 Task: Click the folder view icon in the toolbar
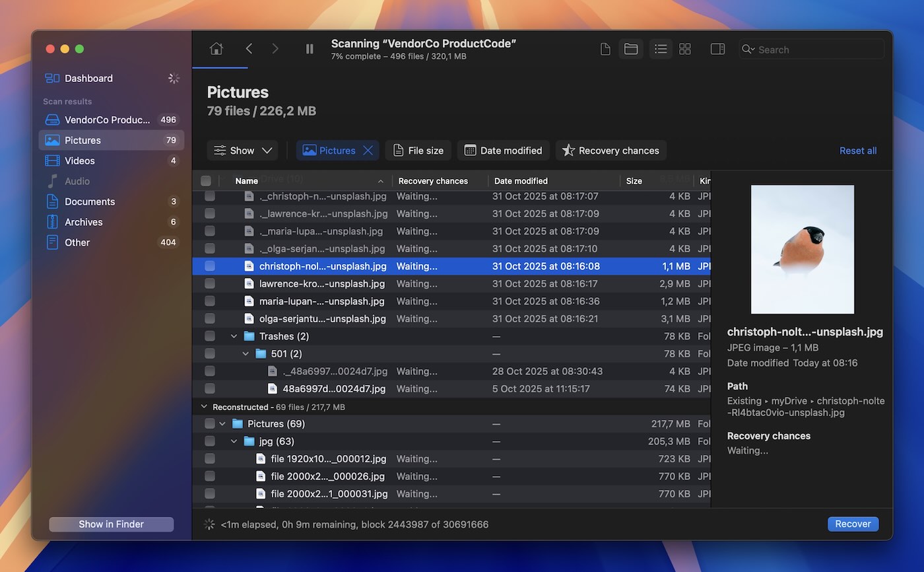point(630,48)
